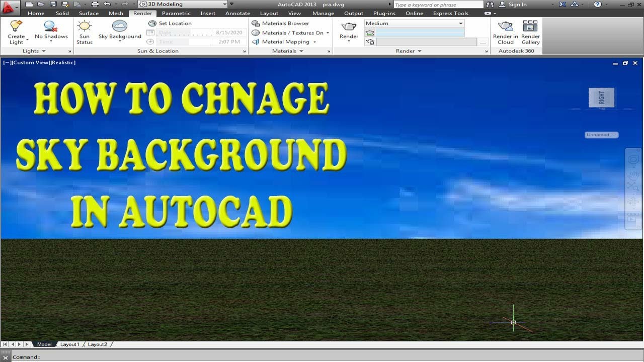Click the keyword search input field

click(438, 5)
